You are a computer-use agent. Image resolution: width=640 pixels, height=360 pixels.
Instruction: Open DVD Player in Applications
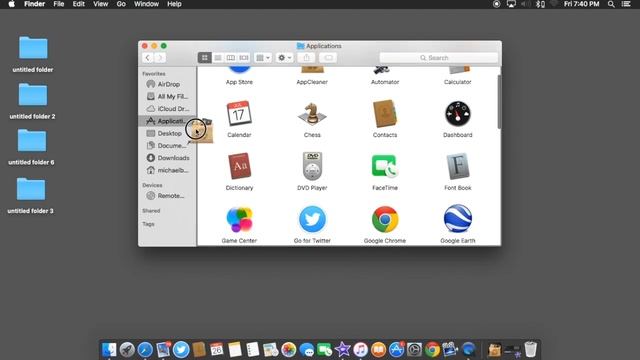coord(312,166)
